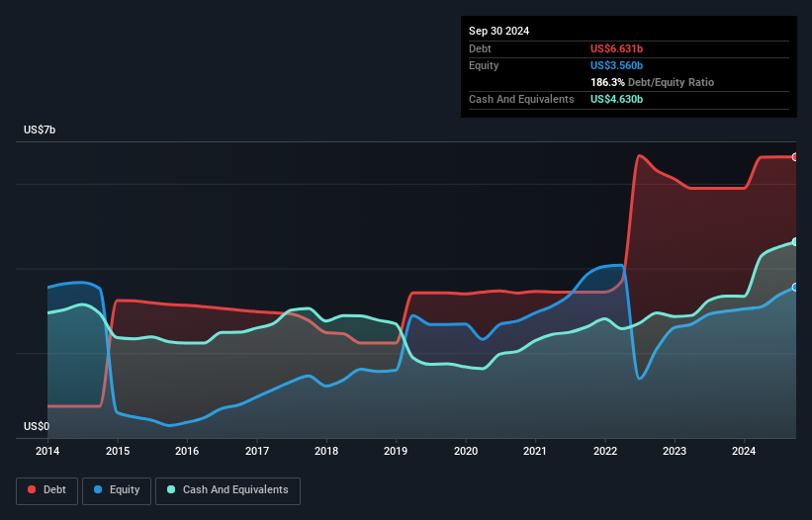Screen dimensions: 812x520
Task: Click the 186.3% Debt/Equity Ratio text
Action: [652, 82]
